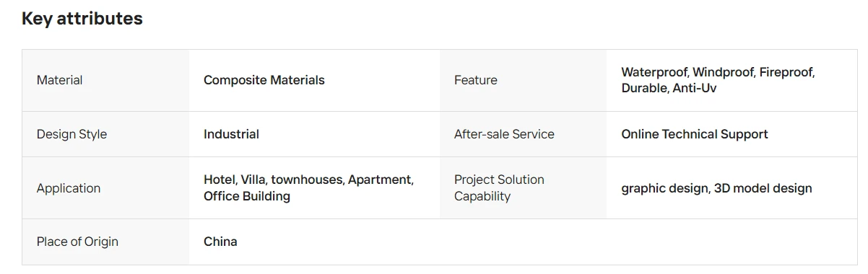Click the China value

point(220,242)
